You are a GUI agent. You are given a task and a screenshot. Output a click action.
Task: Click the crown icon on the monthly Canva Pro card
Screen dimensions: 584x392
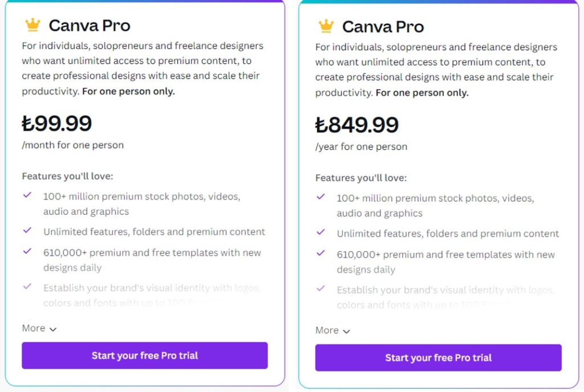point(33,24)
